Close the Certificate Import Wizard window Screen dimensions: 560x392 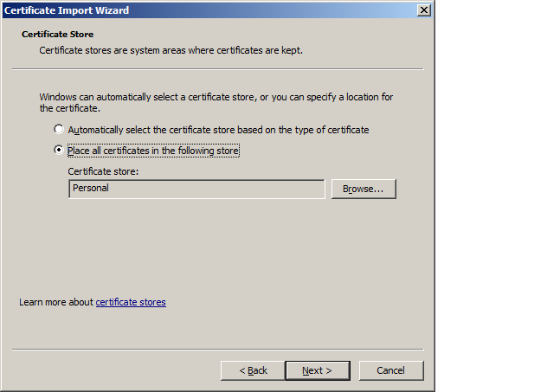coord(423,10)
